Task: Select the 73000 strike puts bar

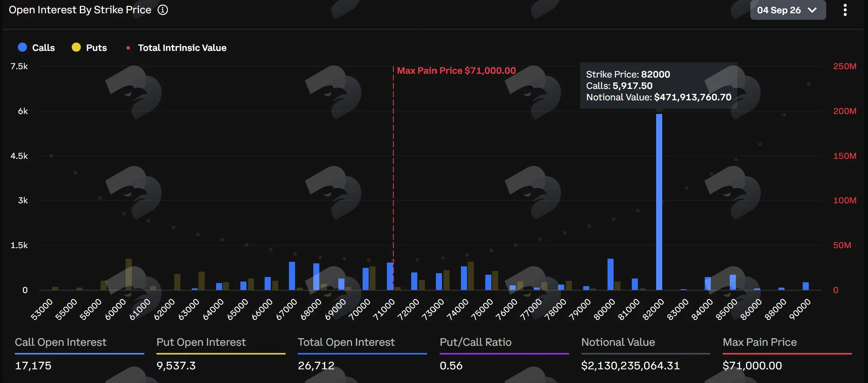Action: tap(447, 280)
